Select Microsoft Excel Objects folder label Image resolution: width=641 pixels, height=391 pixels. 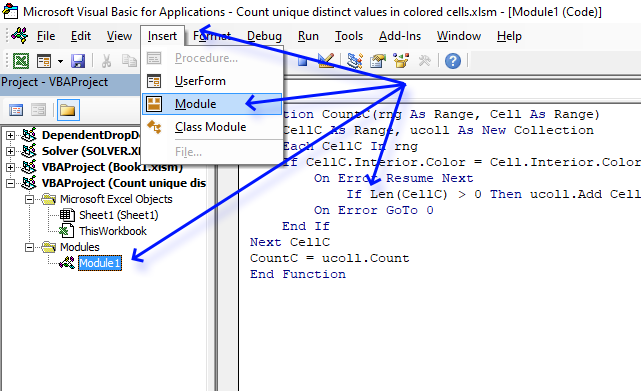(116, 199)
